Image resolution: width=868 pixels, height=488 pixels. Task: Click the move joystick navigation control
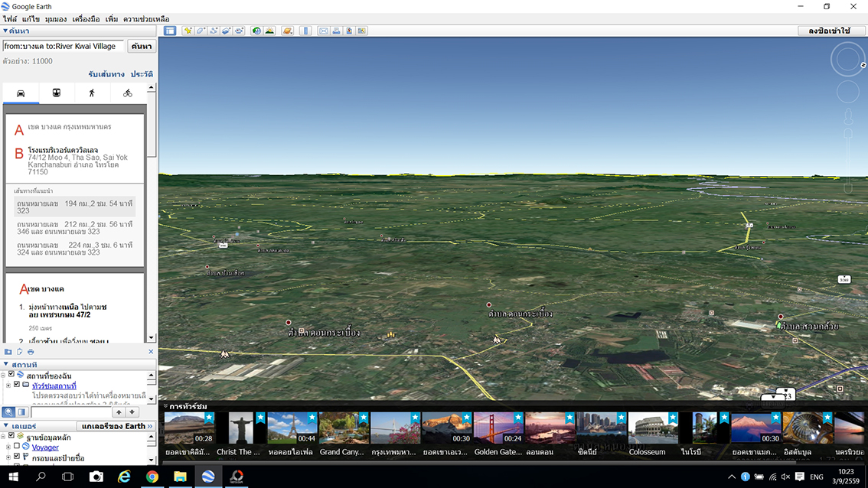[x=847, y=91]
